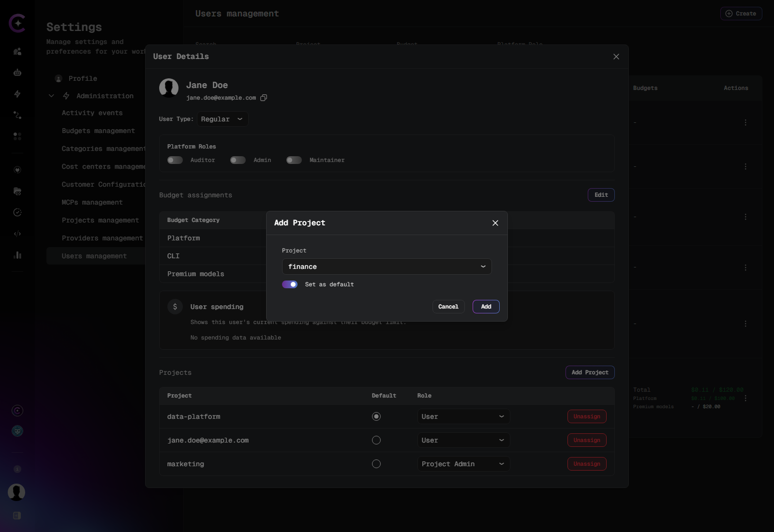Unassign the marketing project
Image resolution: width=774 pixels, height=532 pixels.
(x=587, y=464)
